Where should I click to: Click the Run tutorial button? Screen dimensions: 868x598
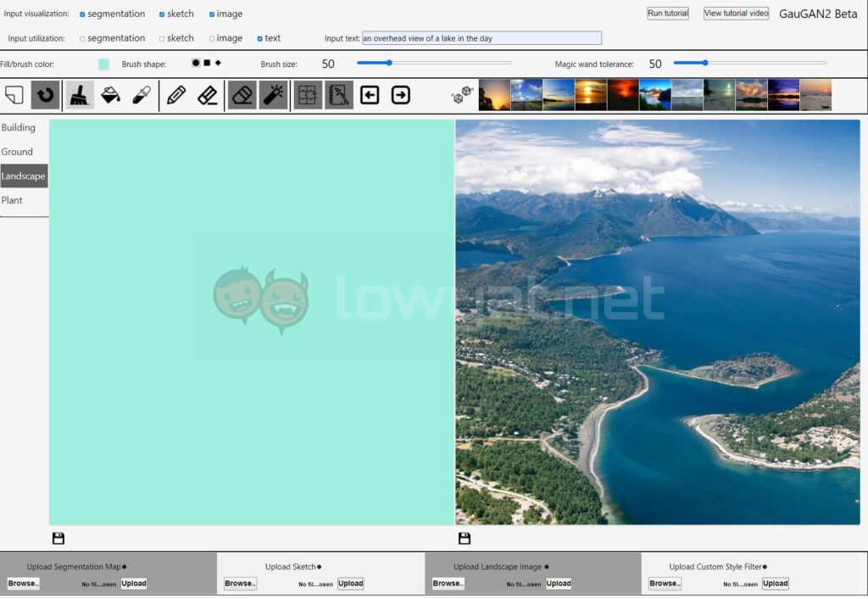(668, 14)
